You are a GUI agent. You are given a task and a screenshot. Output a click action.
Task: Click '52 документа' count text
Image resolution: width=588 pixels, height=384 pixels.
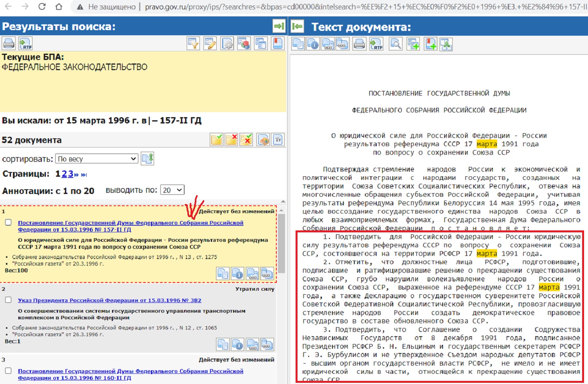click(31, 140)
